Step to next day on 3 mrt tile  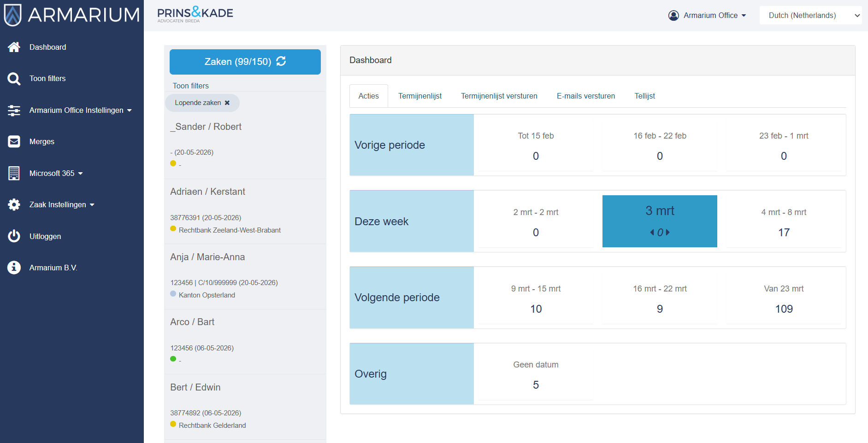coord(668,233)
